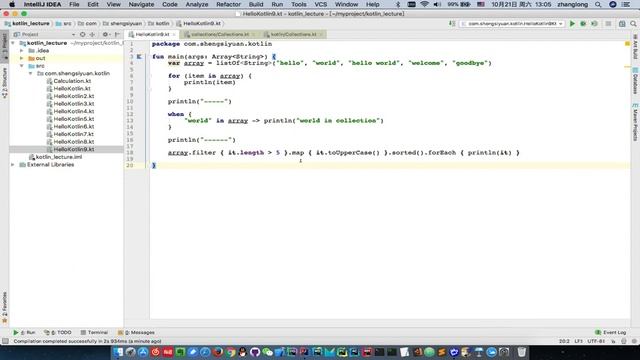Select HelloKotlin6.kt in the project tree
The height and width of the screenshot is (360, 640).
pyautogui.click(x=73, y=127)
